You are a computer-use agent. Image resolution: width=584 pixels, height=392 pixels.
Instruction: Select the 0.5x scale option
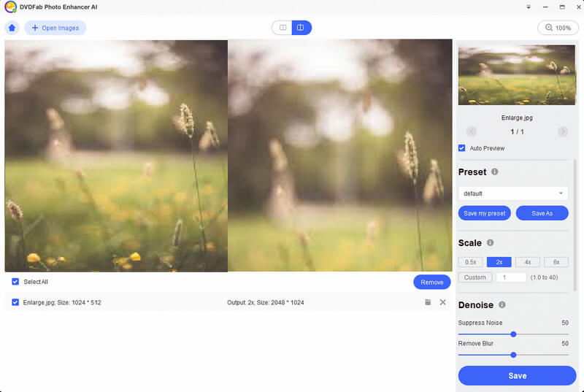(x=470, y=262)
